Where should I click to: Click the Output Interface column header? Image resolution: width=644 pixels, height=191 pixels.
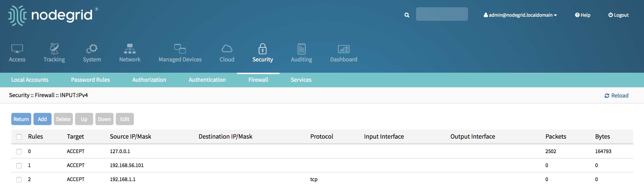click(473, 137)
